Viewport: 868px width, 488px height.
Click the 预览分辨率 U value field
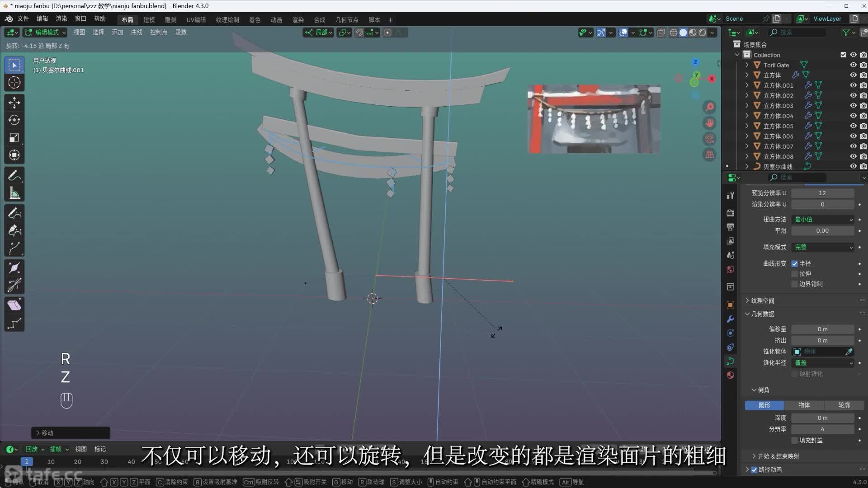(822, 193)
